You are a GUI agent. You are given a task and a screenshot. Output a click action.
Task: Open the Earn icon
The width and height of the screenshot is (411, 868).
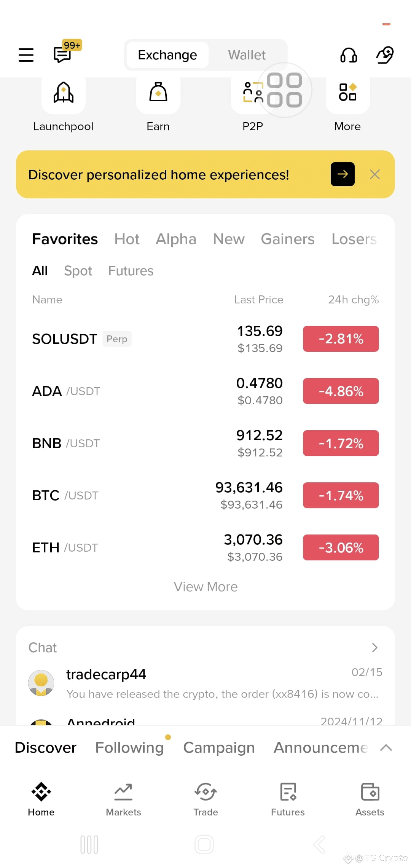click(158, 93)
